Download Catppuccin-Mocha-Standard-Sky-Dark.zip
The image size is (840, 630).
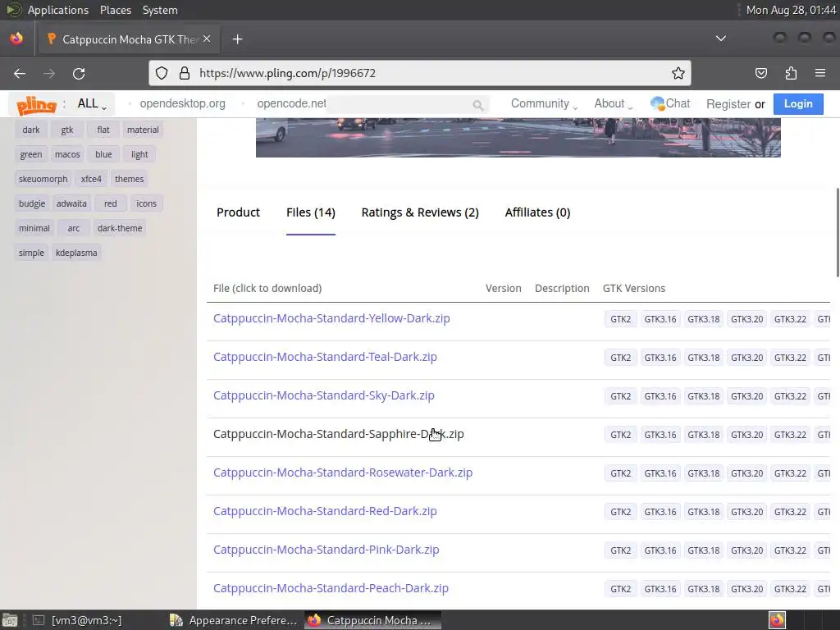323,395
